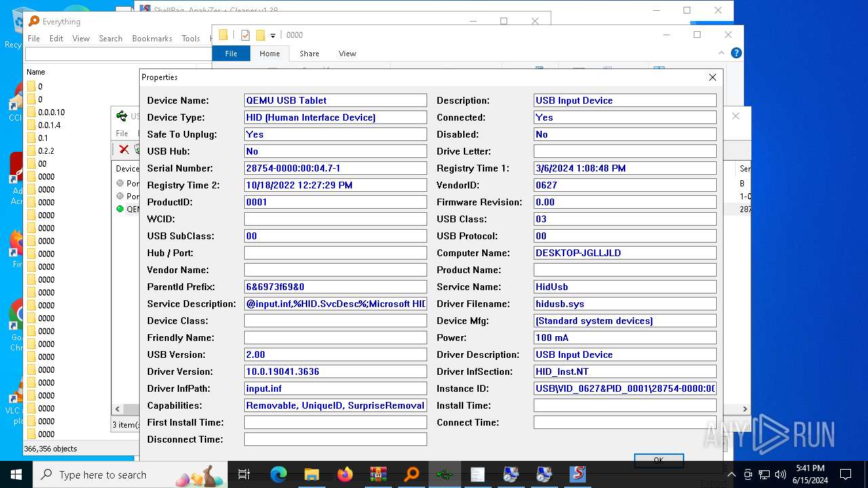Open the Tools menu in Everything
The width and height of the screenshot is (868, 488).
[x=191, y=39]
